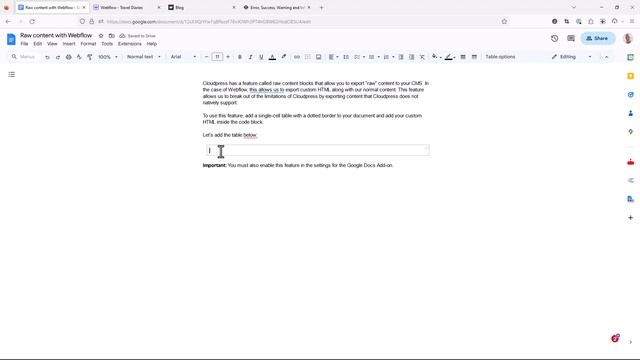Show the document outline icon
The width and height of the screenshot is (640, 360).
(11, 74)
